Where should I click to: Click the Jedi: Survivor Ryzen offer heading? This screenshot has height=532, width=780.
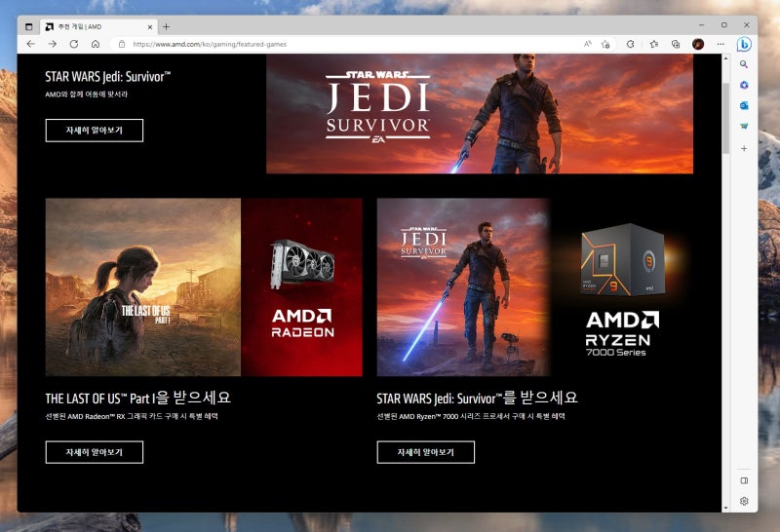pyautogui.click(x=477, y=398)
